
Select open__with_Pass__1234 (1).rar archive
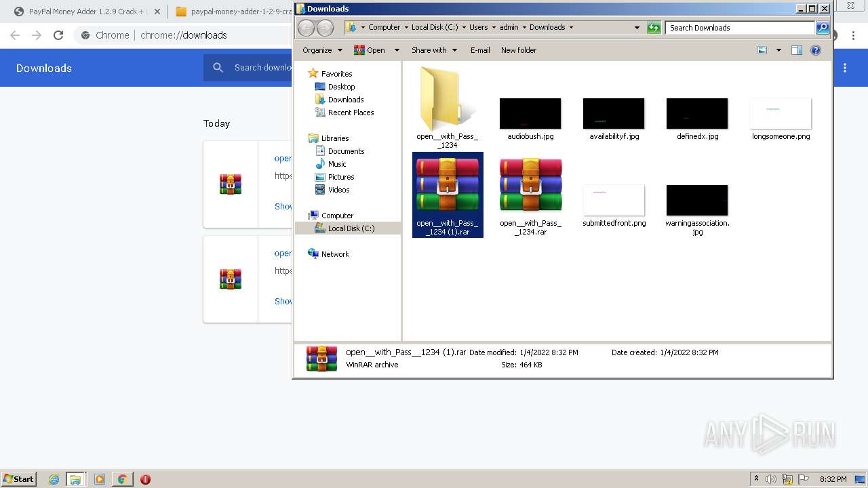coord(448,195)
